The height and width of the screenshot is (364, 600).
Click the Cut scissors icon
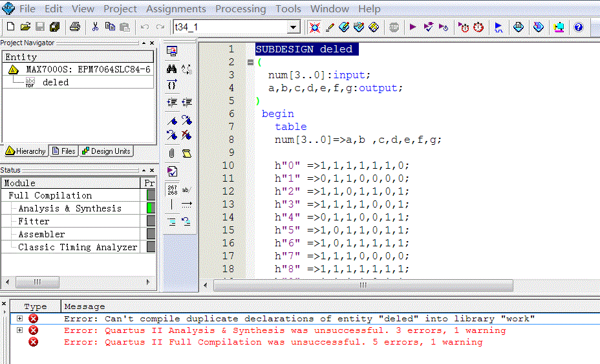pyautogui.click(x=95, y=27)
